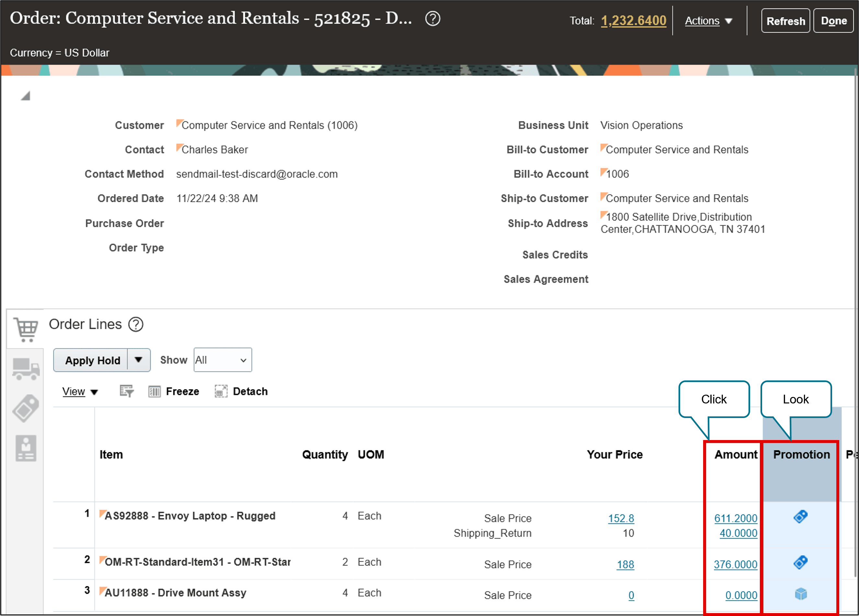
Task: Open the 611.2000 amount link
Action: click(x=735, y=518)
